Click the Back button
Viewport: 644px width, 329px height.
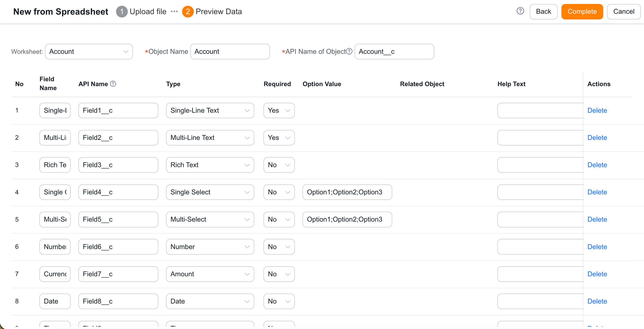point(543,12)
